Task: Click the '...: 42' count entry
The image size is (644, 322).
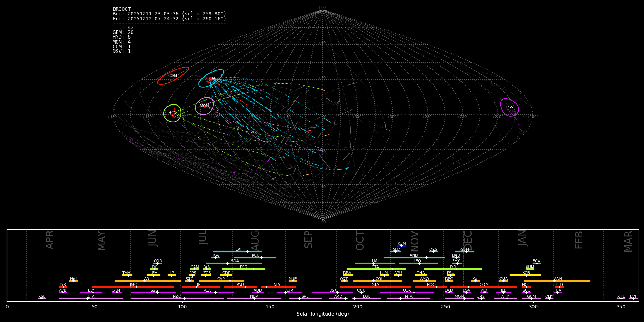Action: click(123, 28)
